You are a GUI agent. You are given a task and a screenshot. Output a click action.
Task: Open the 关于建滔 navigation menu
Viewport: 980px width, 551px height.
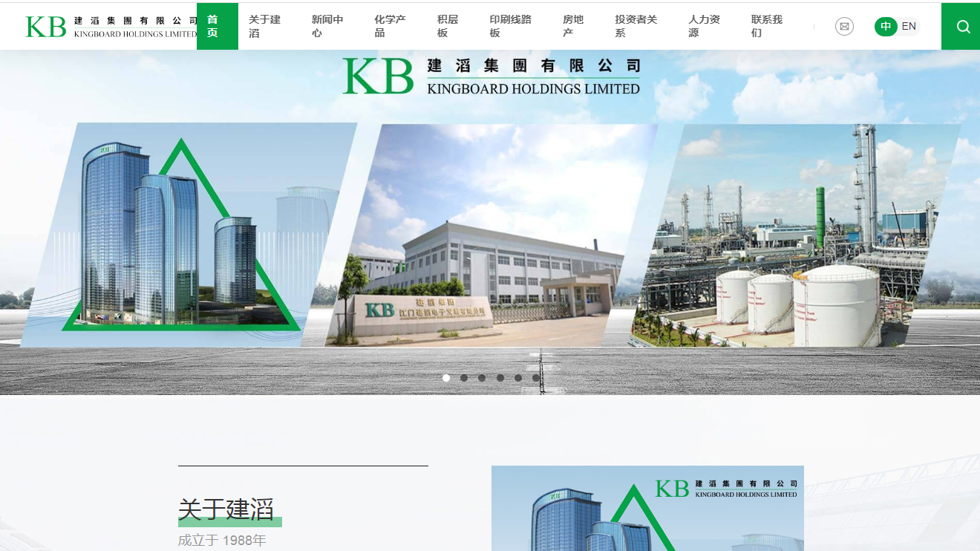tap(266, 26)
